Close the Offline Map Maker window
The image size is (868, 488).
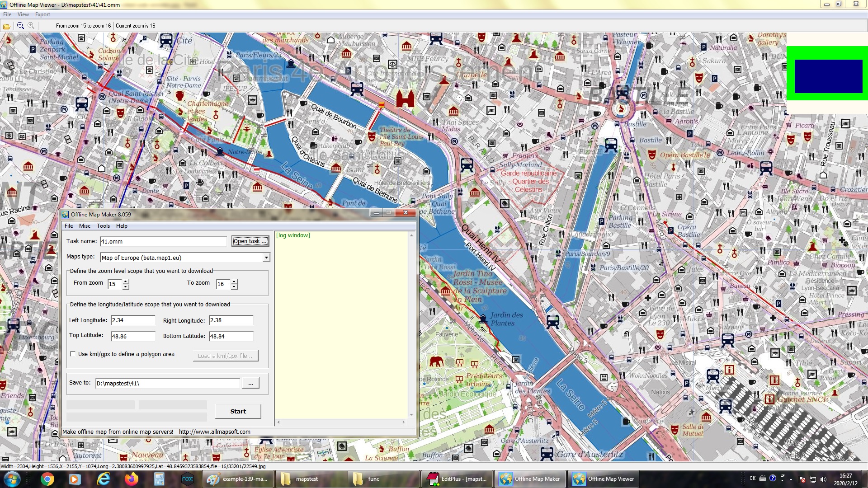(406, 213)
